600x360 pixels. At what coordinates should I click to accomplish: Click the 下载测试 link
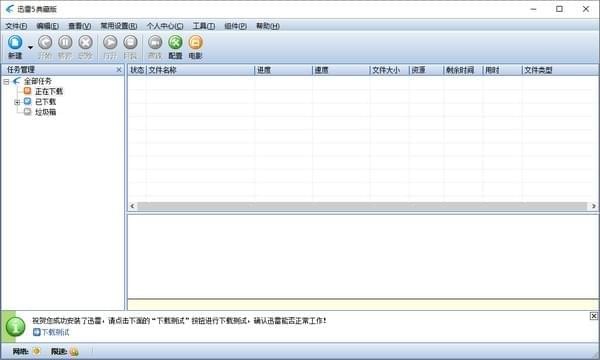[x=55, y=332]
